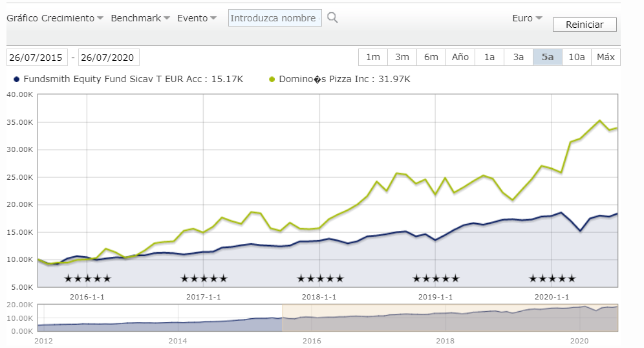The image size is (644, 348).
Task: Select the 10a time range
Action: [577, 57]
